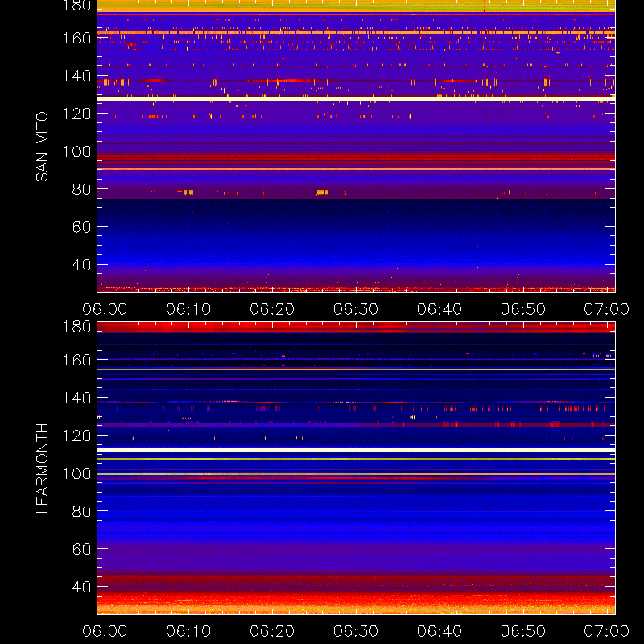Click 06:40 time label under Learmonth plot

pos(440,631)
